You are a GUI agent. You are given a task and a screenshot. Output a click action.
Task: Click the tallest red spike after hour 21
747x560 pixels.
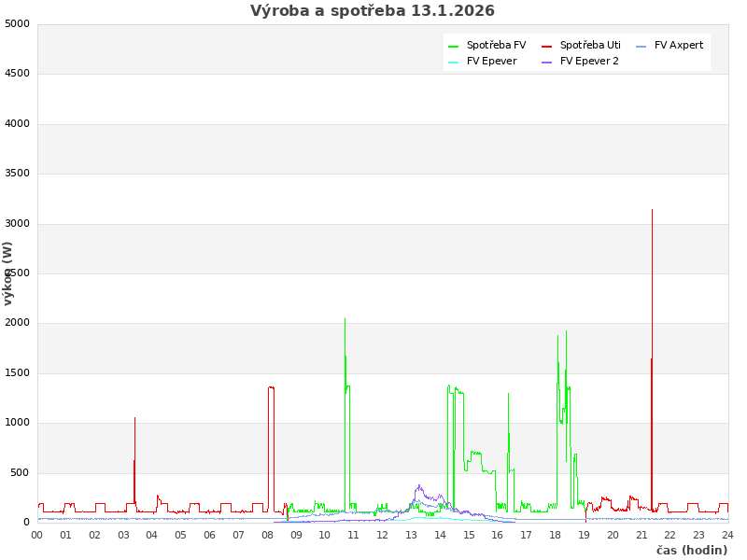pos(652,211)
